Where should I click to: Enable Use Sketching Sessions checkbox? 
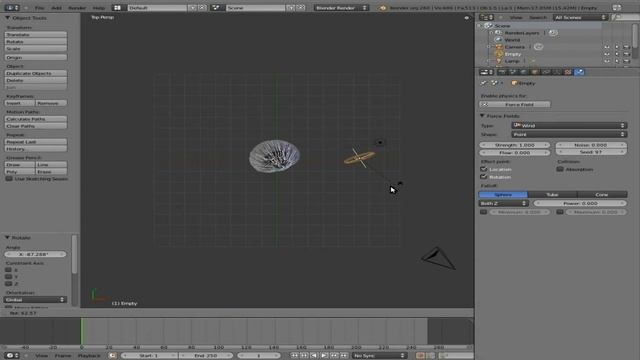pyautogui.click(x=9, y=179)
